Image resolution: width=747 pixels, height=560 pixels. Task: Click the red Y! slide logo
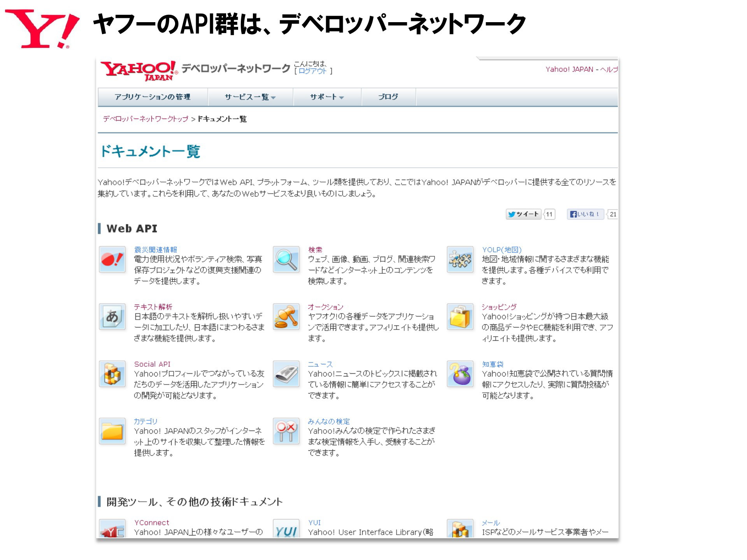pyautogui.click(x=42, y=29)
